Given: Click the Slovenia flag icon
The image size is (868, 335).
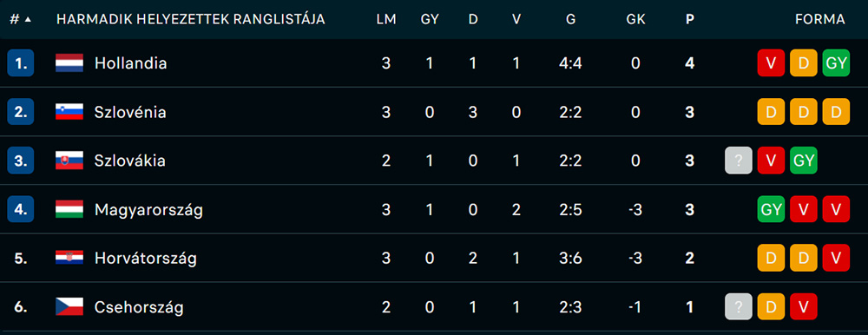Looking at the screenshot, I should click(69, 112).
